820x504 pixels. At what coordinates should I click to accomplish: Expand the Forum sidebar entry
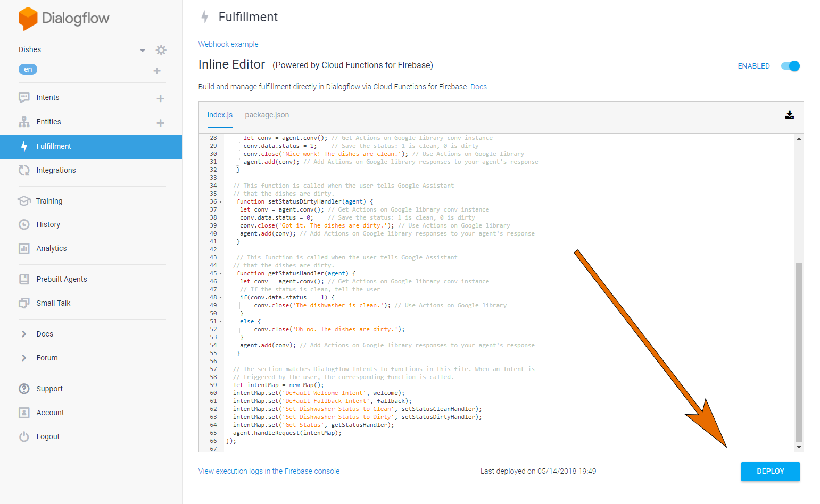coord(46,358)
